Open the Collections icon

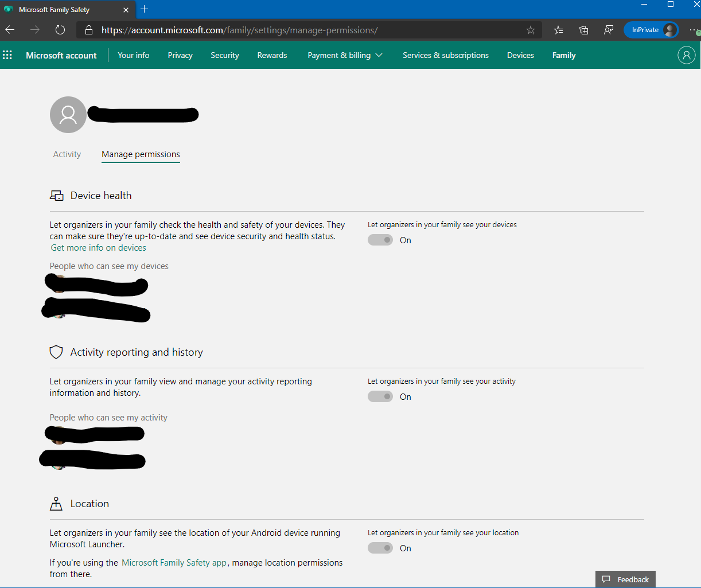point(583,30)
